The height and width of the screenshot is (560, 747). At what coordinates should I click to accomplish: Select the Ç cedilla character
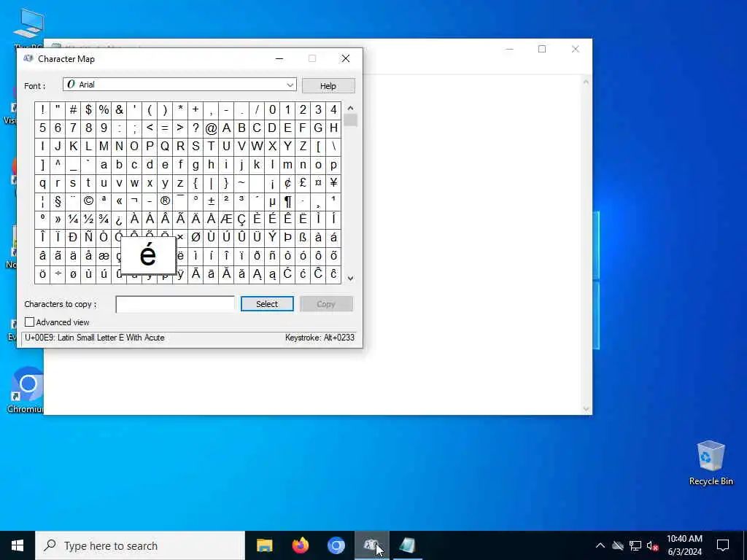point(241,219)
